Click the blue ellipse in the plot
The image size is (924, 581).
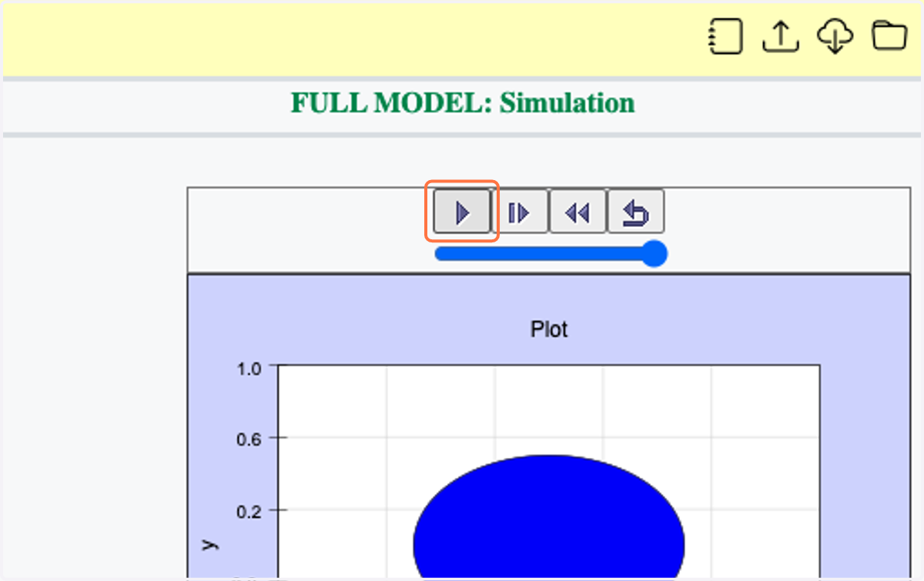tap(549, 516)
